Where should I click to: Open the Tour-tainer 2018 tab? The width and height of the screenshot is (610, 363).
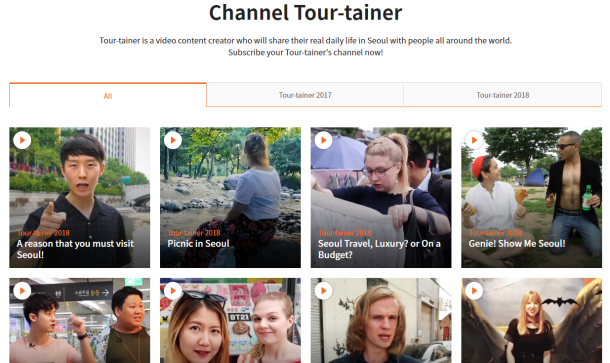(x=503, y=95)
